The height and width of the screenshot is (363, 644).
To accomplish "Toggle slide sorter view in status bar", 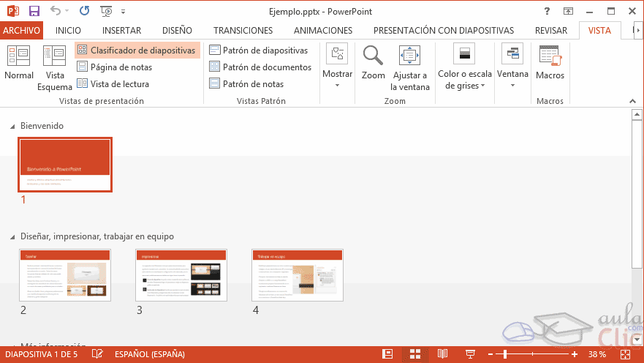I will (x=414, y=354).
